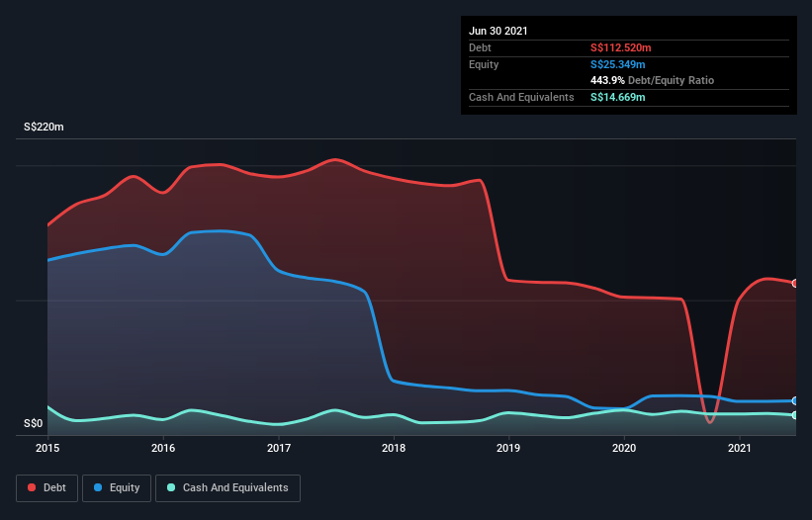This screenshot has width=812, height=520.
Task: Click the 2018 axis label
Action: tap(394, 448)
